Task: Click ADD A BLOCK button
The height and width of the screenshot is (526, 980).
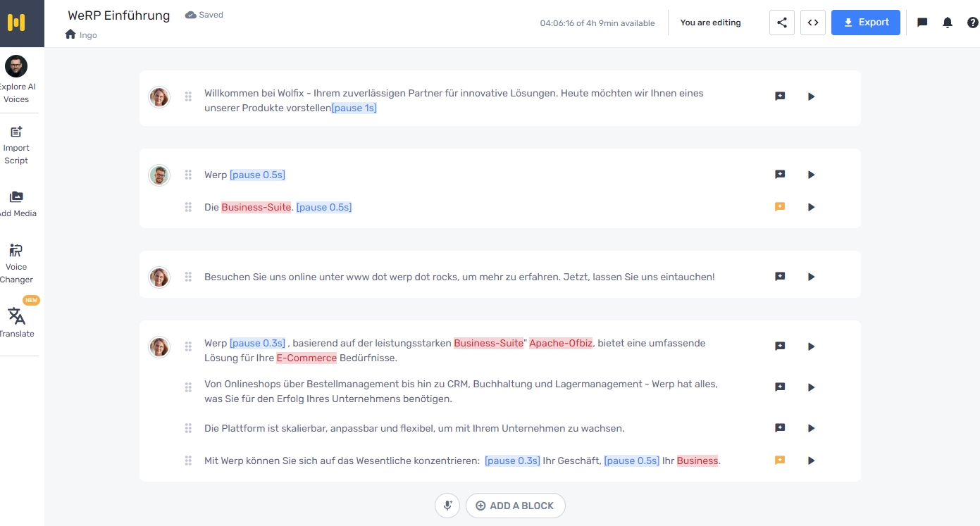Action: (515, 506)
